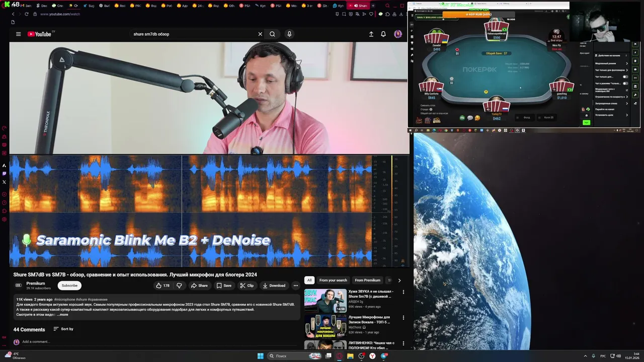Select the 'From your search' chip
644x362 pixels.
pos(333,280)
